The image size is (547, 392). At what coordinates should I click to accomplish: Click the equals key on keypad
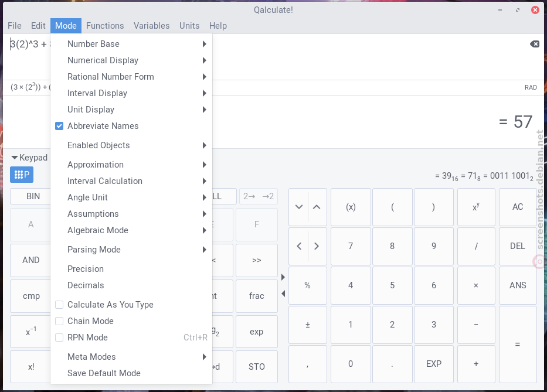(518, 344)
